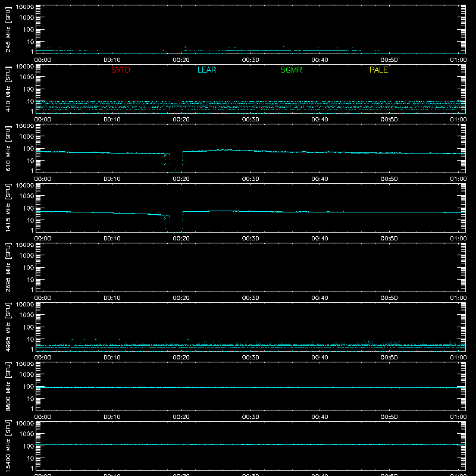Click the 15400 MHz [SFU] axis label
The image size is (476, 476).
tap(8, 446)
